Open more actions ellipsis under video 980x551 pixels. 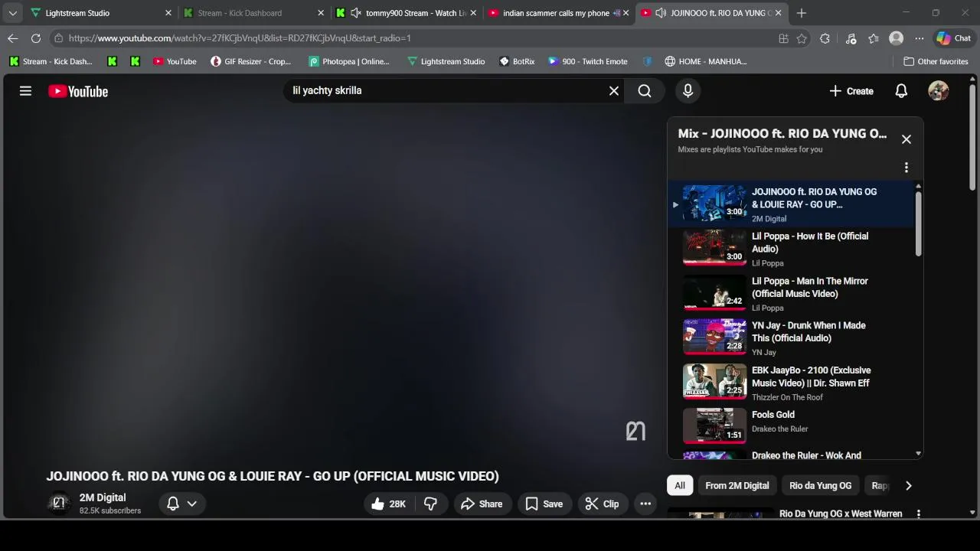point(645,504)
